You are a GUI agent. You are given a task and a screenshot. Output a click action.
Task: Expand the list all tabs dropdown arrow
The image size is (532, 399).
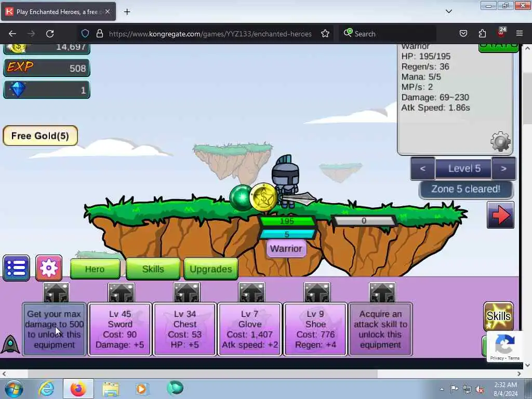coord(448,11)
